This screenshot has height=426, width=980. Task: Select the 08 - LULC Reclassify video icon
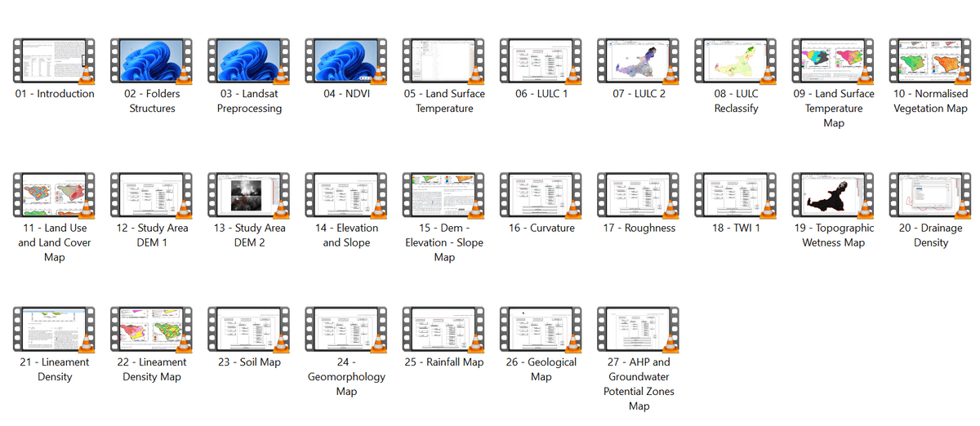click(x=736, y=61)
